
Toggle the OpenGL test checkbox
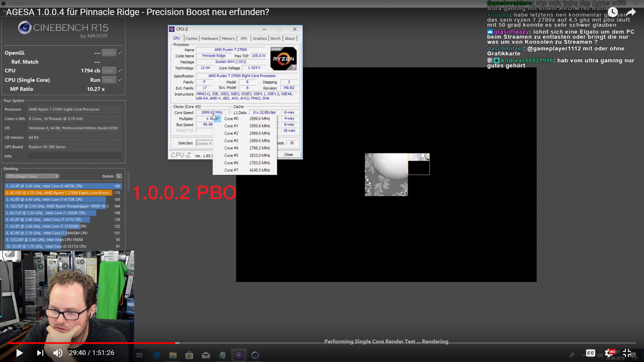pyautogui.click(x=120, y=53)
